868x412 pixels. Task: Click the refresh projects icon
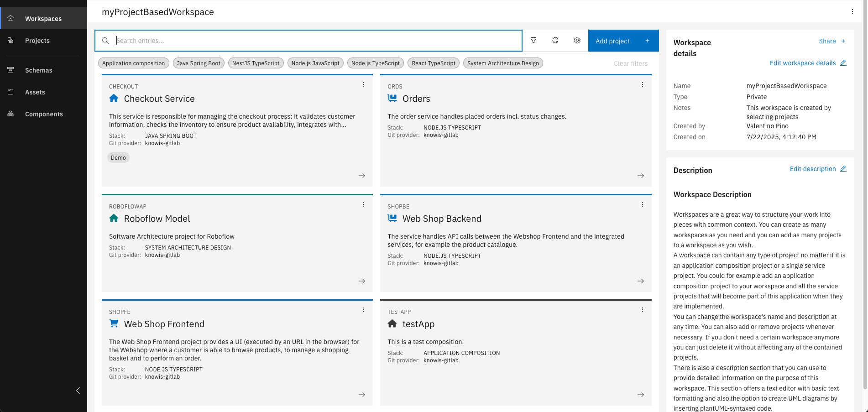pos(555,41)
